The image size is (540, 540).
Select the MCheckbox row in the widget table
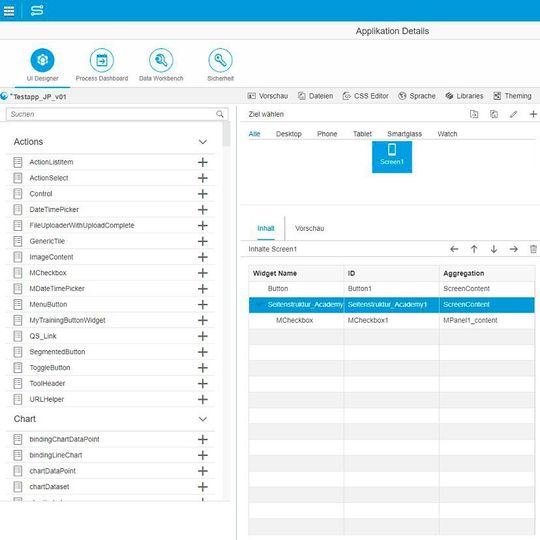(392, 321)
